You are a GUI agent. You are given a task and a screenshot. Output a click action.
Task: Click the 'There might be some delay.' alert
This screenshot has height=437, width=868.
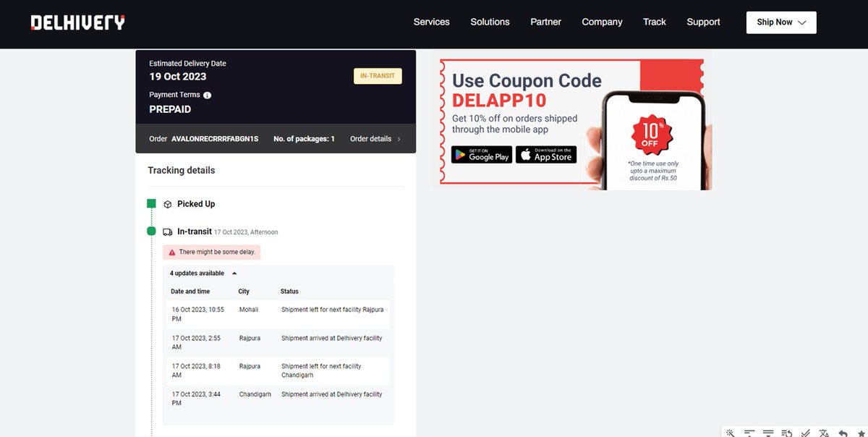[211, 253]
